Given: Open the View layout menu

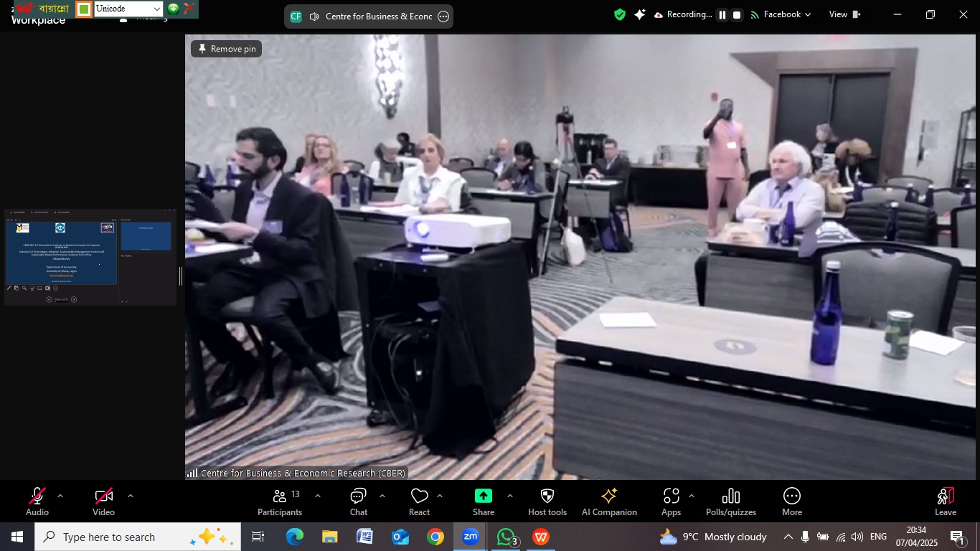Looking at the screenshot, I should (x=844, y=15).
